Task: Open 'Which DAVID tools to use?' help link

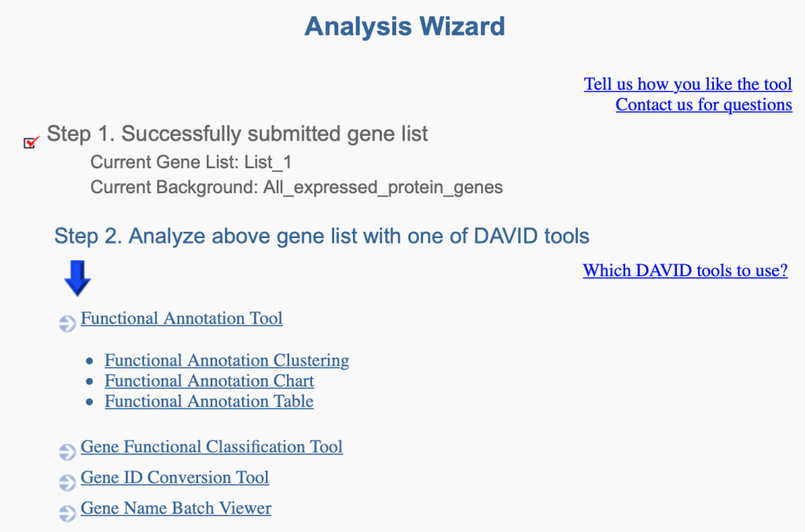Action: click(x=685, y=271)
